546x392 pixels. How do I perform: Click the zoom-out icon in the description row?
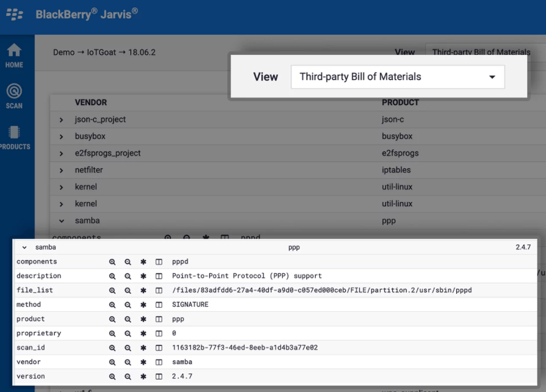click(x=128, y=276)
